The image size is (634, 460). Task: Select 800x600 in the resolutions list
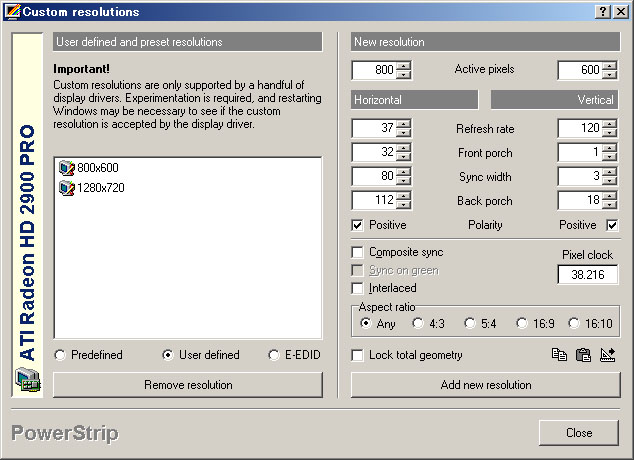click(x=97, y=167)
